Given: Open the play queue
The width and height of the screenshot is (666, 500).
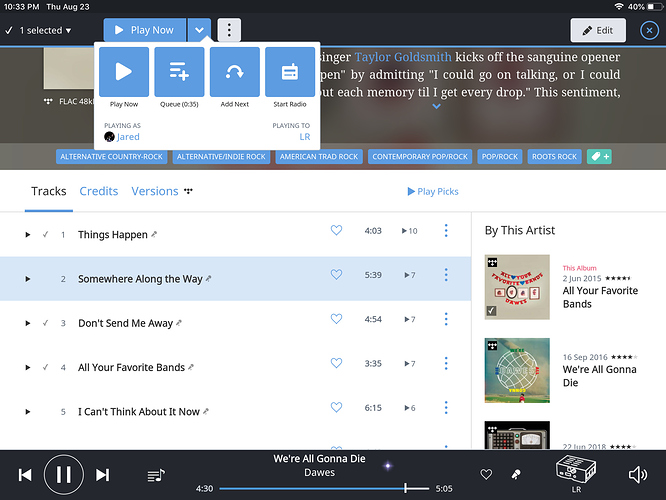Looking at the screenshot, I should [156, 475].
